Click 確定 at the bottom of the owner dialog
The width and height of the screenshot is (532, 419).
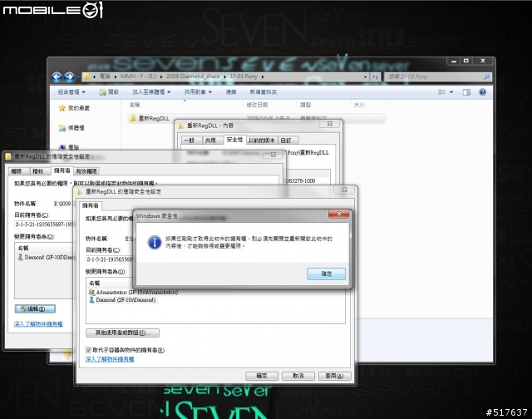click(x=262, y=376)
